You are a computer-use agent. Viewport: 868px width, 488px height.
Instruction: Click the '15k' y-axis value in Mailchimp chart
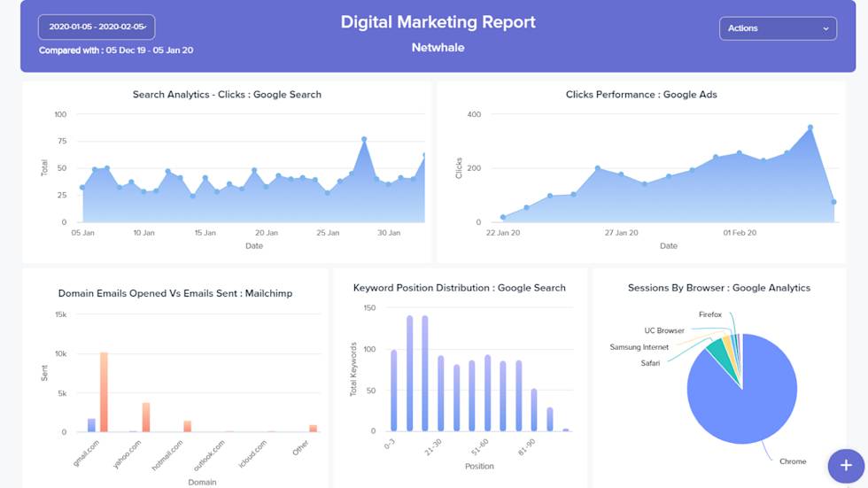[x=61, y=314]
